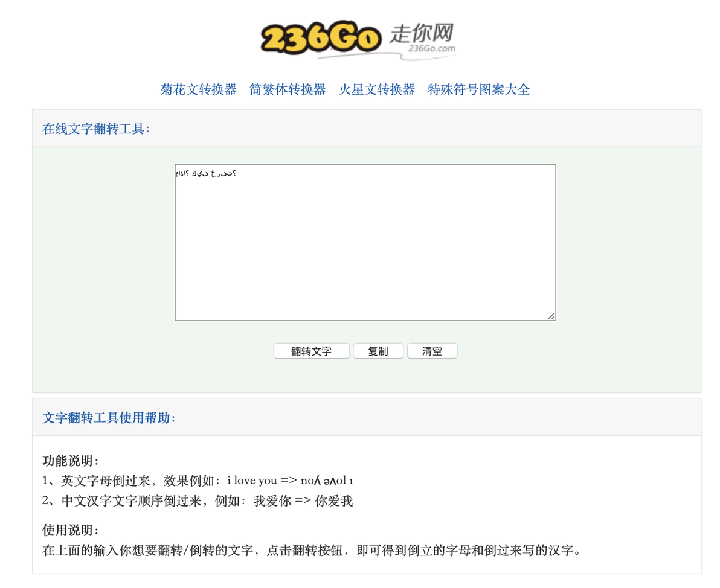Screen dimensions: 720x588
Task: Click the 翻转文字 button
Action: [311, 351]
